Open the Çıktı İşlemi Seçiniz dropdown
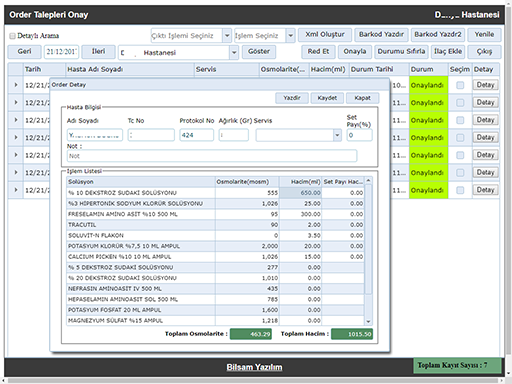 (227, 35)
